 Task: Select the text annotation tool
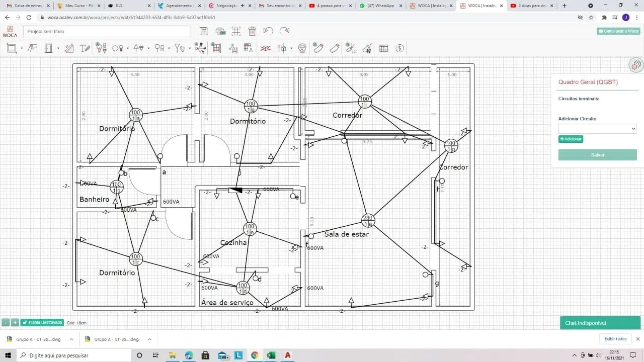click(x=84, y=48)
